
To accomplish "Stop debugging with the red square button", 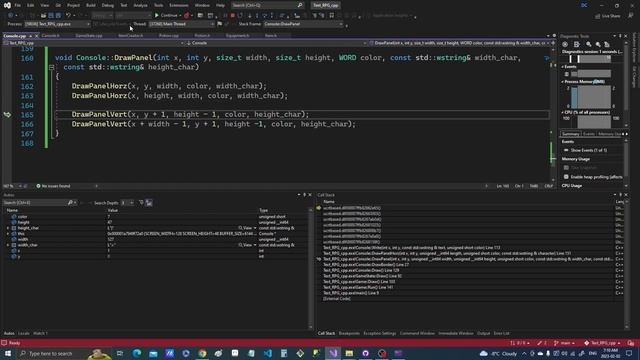I will pyautogui.click(x=233, y=16).
